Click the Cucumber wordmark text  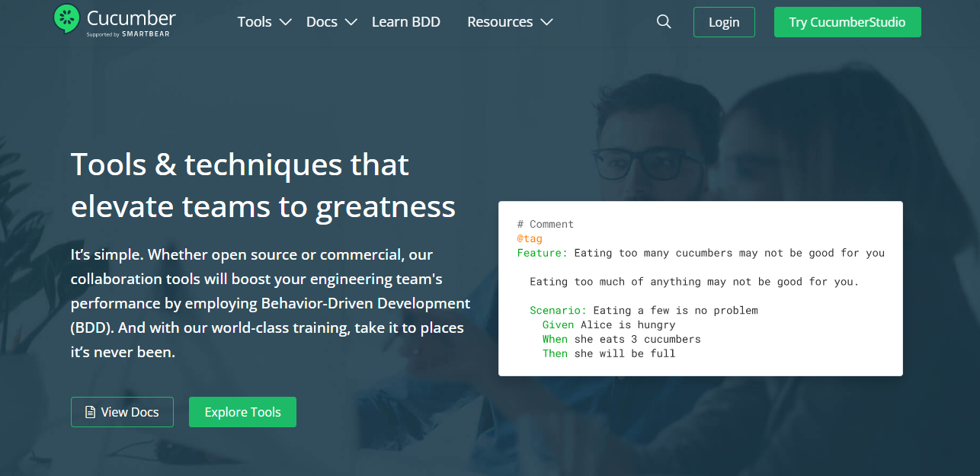(x=131, y=18)
